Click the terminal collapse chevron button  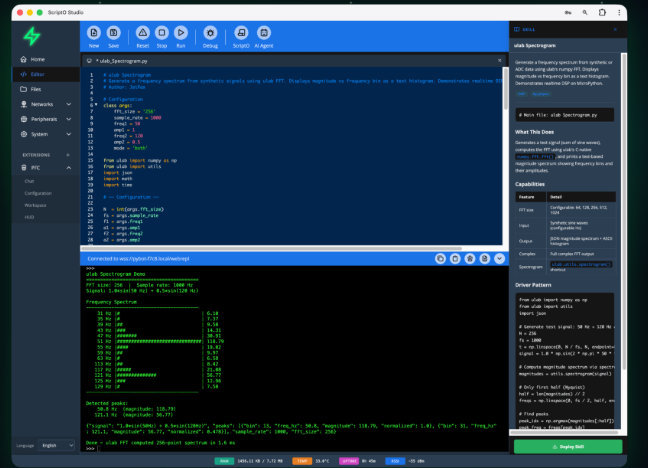click(x=499, y=258)
